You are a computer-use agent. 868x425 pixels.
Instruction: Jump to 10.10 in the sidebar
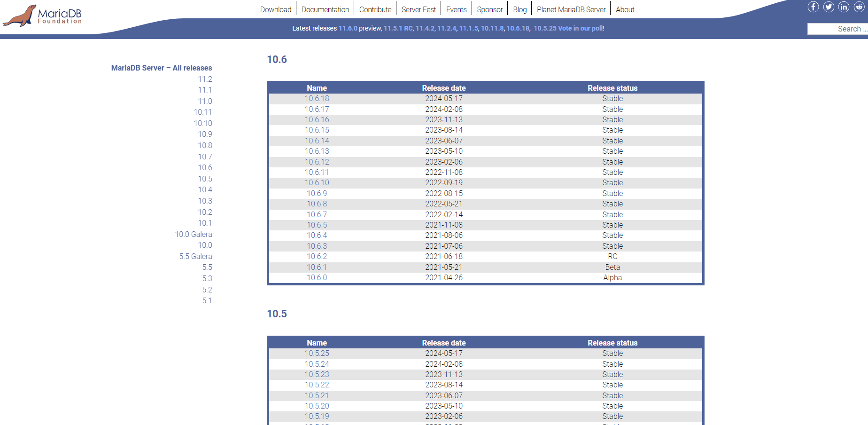(203, 123)
